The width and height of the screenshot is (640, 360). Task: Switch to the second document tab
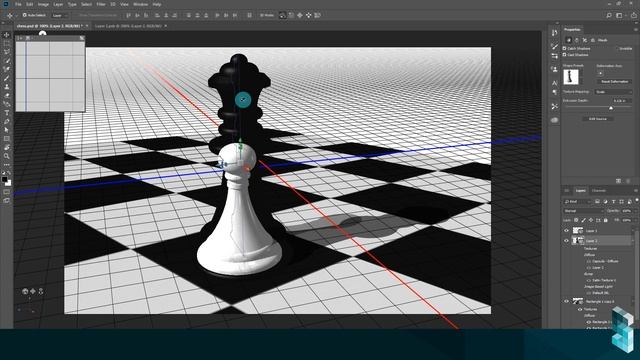coord(128,26)
